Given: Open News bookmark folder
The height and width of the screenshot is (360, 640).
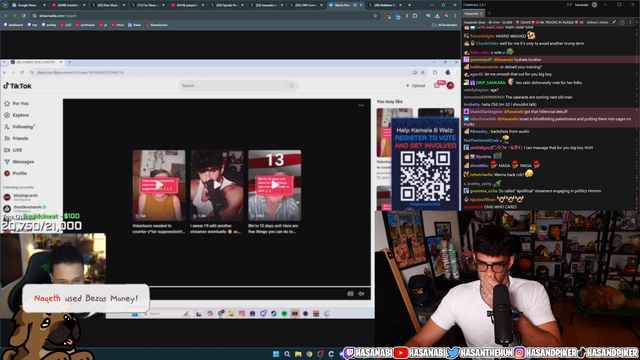Looking at the screenshot, I should tap(134, 25).
